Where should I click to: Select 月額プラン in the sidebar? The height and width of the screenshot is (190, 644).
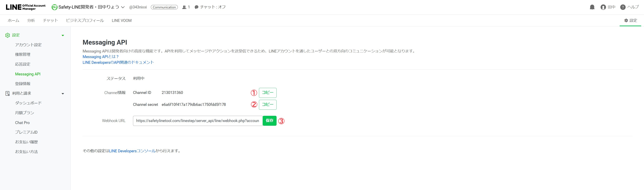pyautogui.click(x=25, y=113)
